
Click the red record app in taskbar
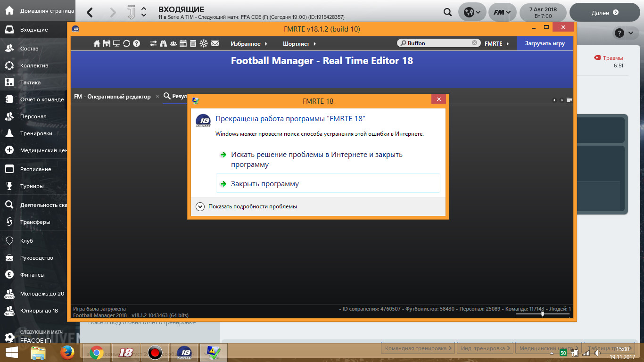click(155, 352)
